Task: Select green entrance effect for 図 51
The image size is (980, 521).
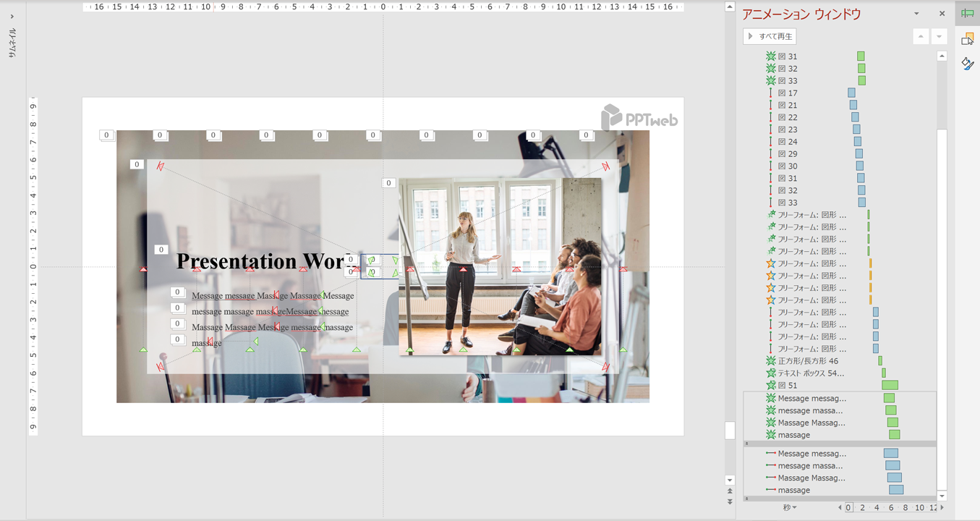Action: pyautogui.click(x=771, y=386)
